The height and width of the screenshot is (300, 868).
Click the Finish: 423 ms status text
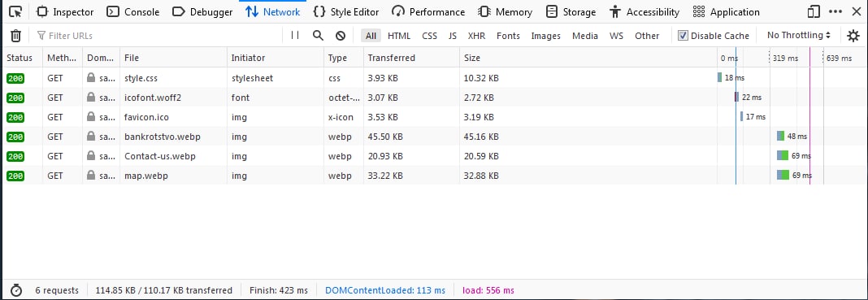click(279, 290)
